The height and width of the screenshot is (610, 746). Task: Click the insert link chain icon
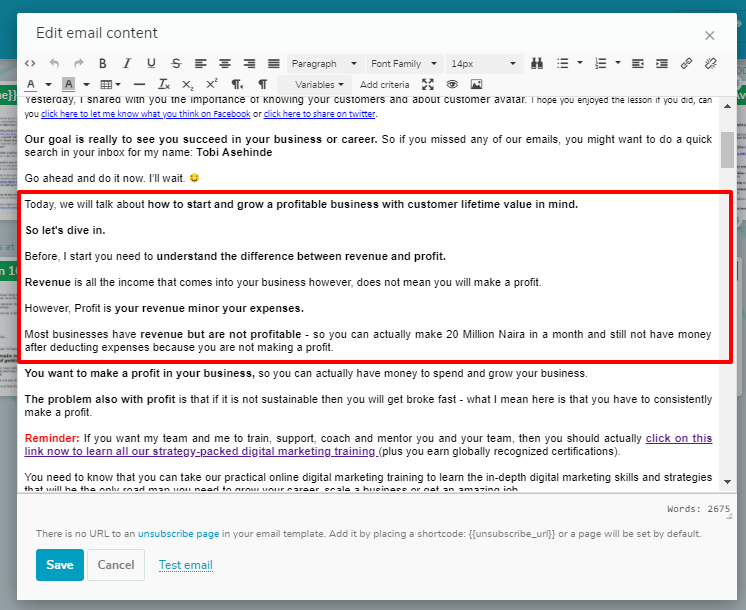point(686,63)
